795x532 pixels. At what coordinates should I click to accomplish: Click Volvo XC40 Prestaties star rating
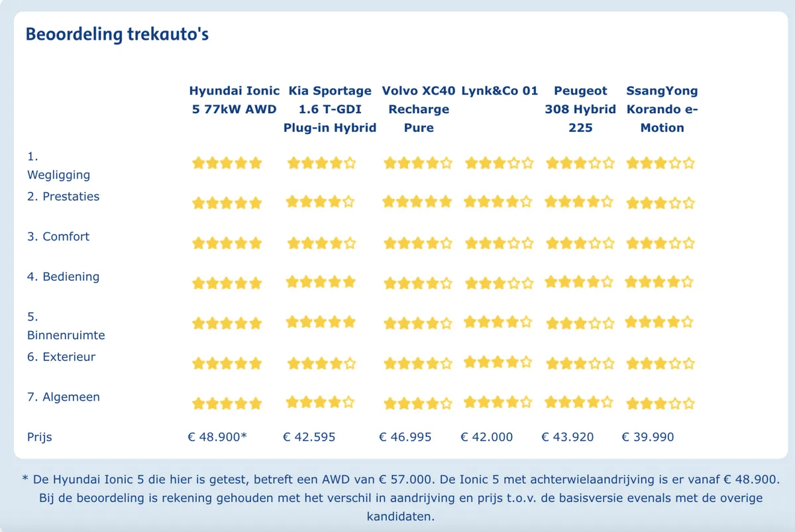point(417,202)
